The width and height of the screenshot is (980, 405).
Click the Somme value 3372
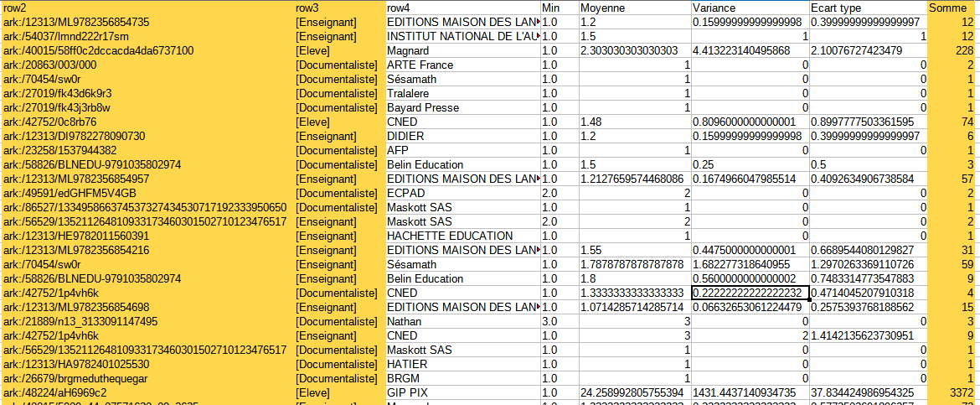click(953, 392)
